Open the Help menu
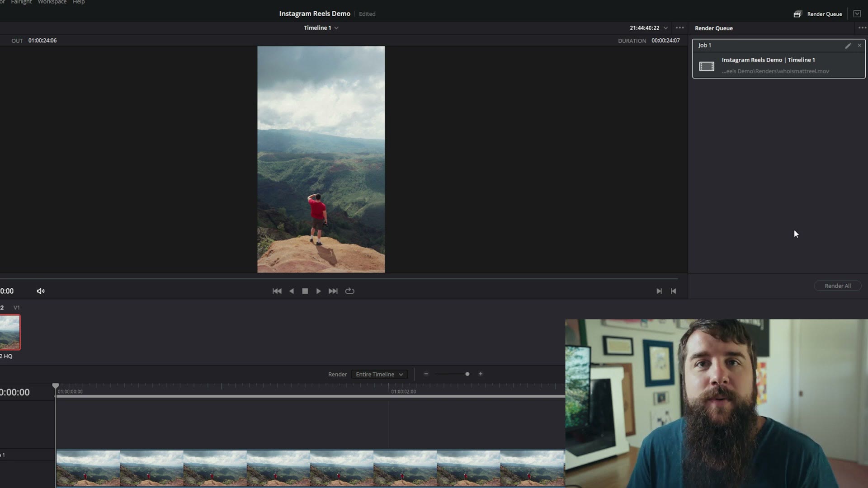The image size is (868, 488). tap(79, 2)
